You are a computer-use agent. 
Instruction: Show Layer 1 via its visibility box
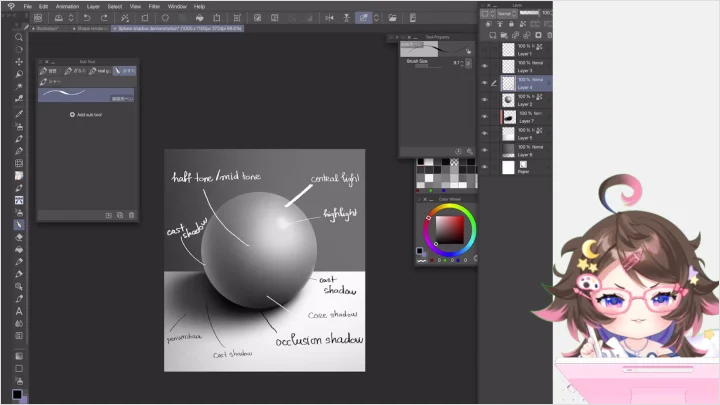coord(484,50)
